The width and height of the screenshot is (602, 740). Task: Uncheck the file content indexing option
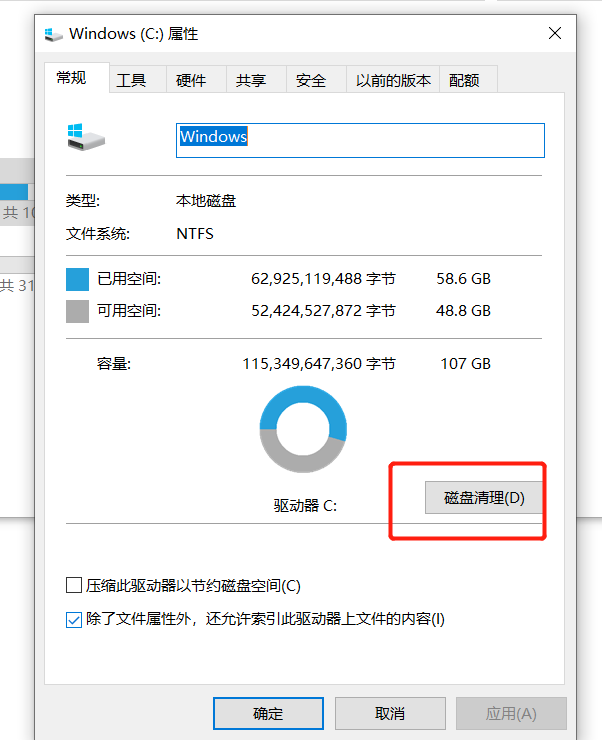(x=74, y=619)
